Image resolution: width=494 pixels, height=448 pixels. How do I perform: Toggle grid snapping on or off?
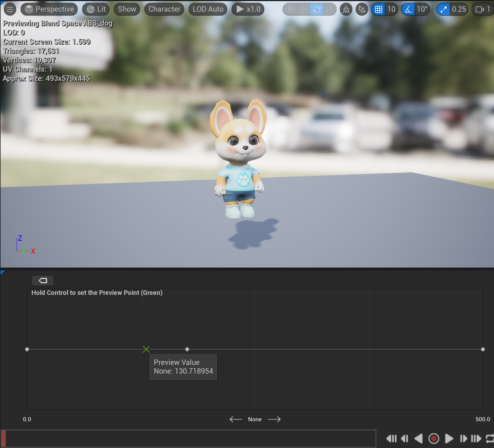click(378, 9)
